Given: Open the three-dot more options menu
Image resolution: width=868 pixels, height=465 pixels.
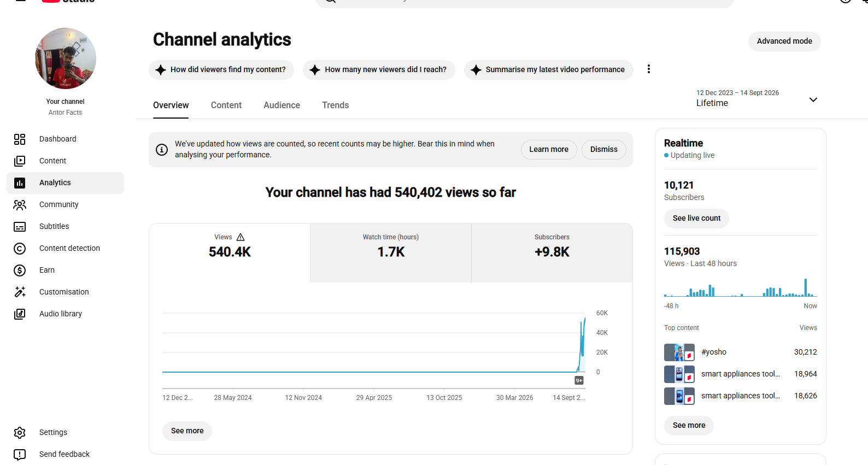Looking at the screenshot, I should click(x=649, y=69).
